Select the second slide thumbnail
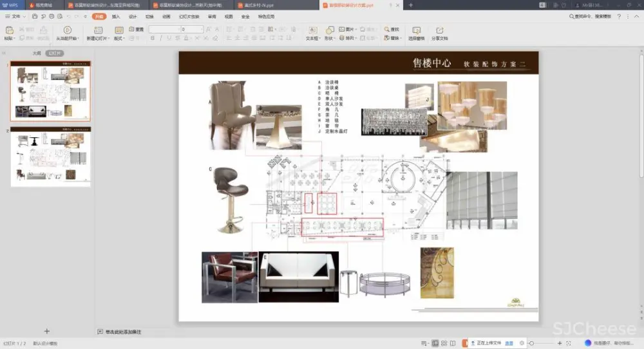The image size is (644, 349). pos(50,156)
